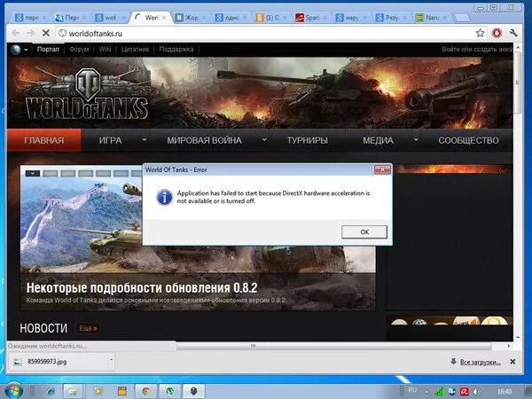Click the taskbar clock showing 16:40
This screenshot has height=399, width=532.
(x=505, y=392)
